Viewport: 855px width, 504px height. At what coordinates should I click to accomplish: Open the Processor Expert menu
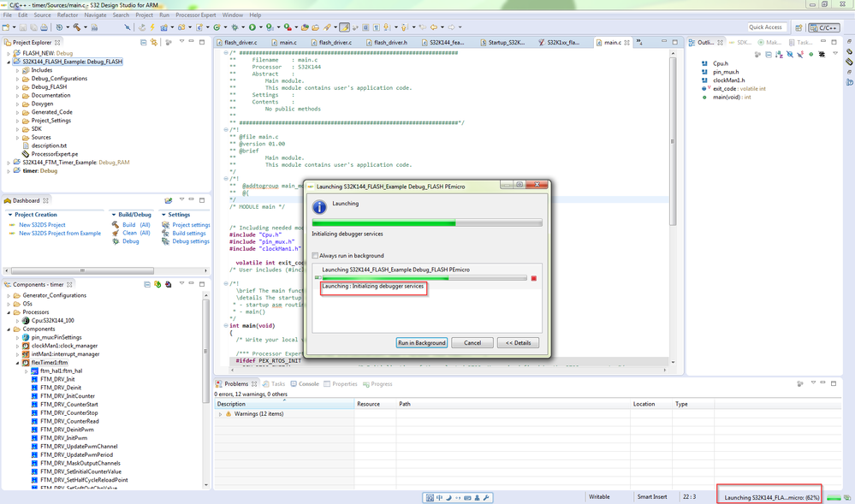click(x=196, y=15)
